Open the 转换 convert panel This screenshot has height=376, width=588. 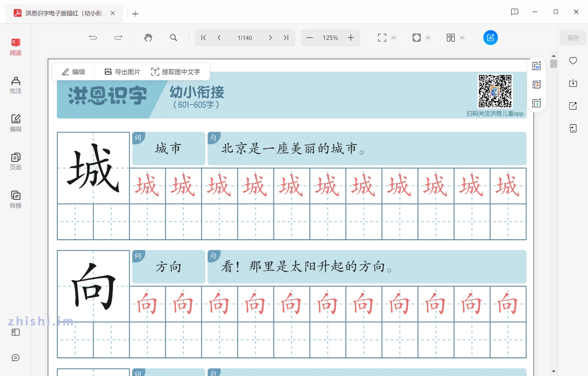[16, 200]
